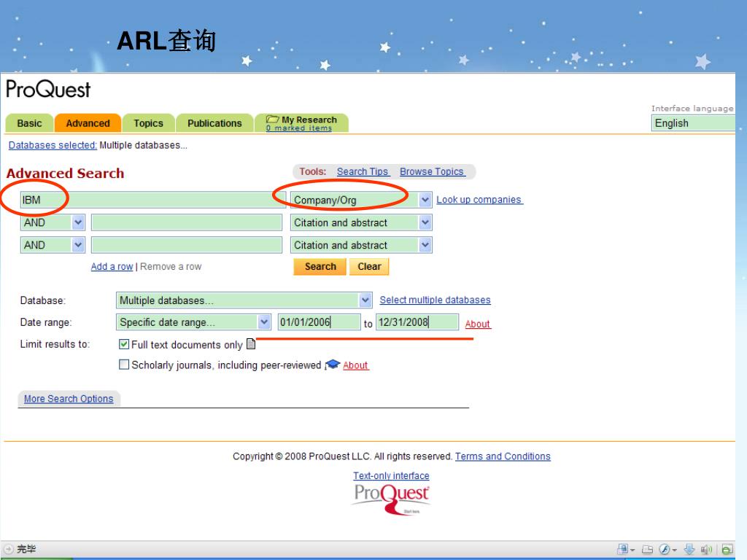The width and height of the screenshot is (747, 560).
Task: Click the save page icon in status bar
Action: tap(623, 549)
